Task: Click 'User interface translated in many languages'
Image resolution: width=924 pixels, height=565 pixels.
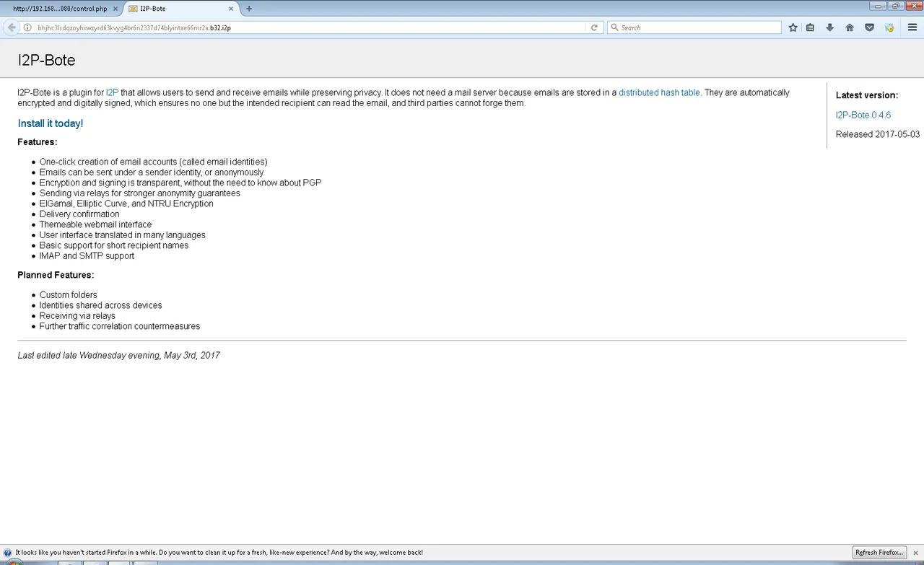Action: (x=123, y=235)
